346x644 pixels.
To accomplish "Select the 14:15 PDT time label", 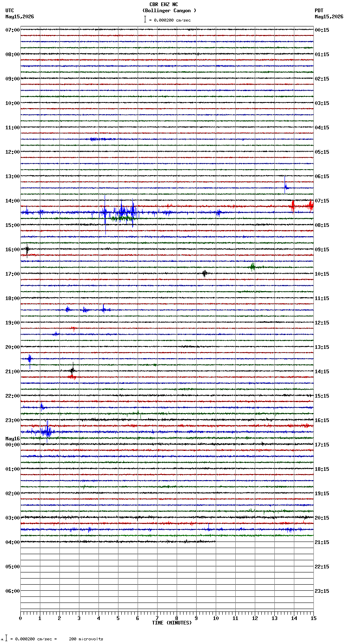I will pos(322,372).
